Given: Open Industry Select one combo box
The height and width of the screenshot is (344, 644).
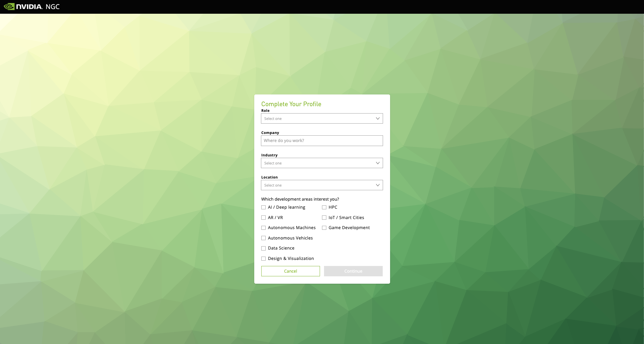Looking at the screenshot, I should point(322,163).
